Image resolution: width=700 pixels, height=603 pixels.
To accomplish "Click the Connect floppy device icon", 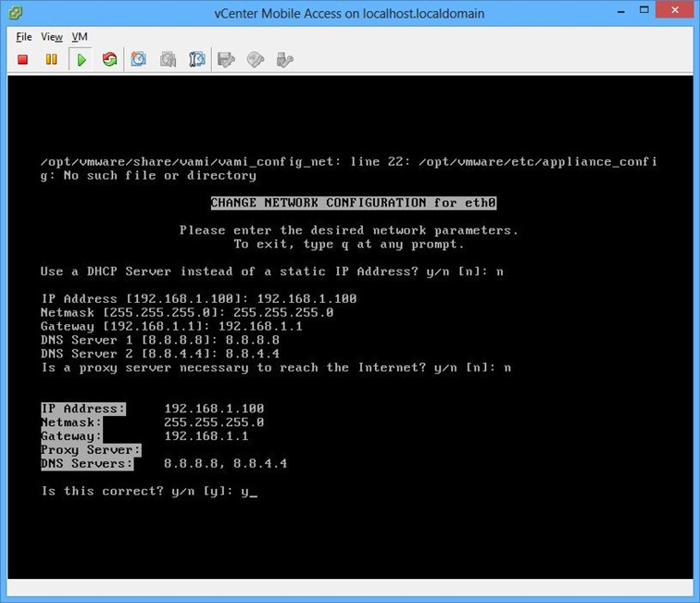I will (x=226, y=59).
